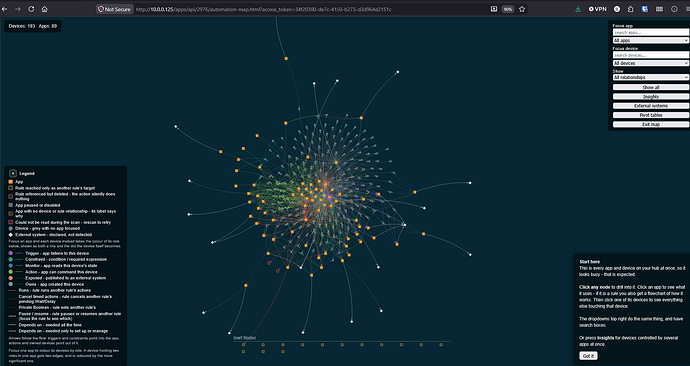Viewport: 690px width, 366px height.
Task: Reset the 90% zoom level indicator
Action: pos(508,9)
